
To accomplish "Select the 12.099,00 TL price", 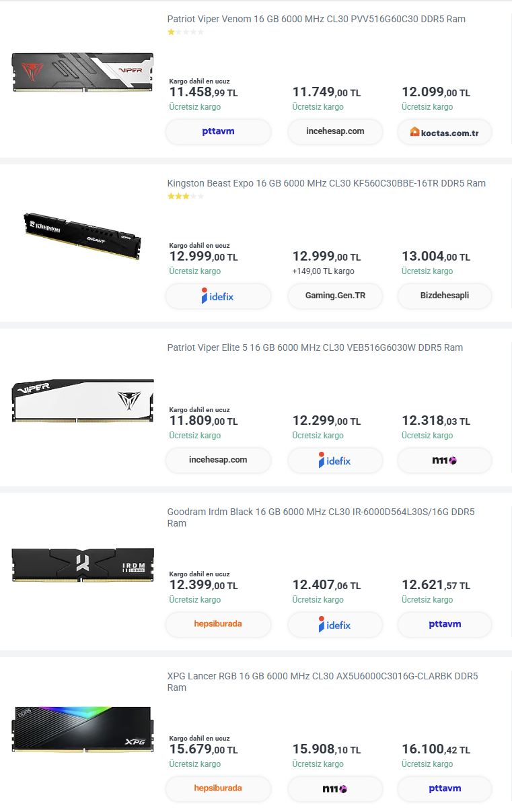I will point(436,92).
